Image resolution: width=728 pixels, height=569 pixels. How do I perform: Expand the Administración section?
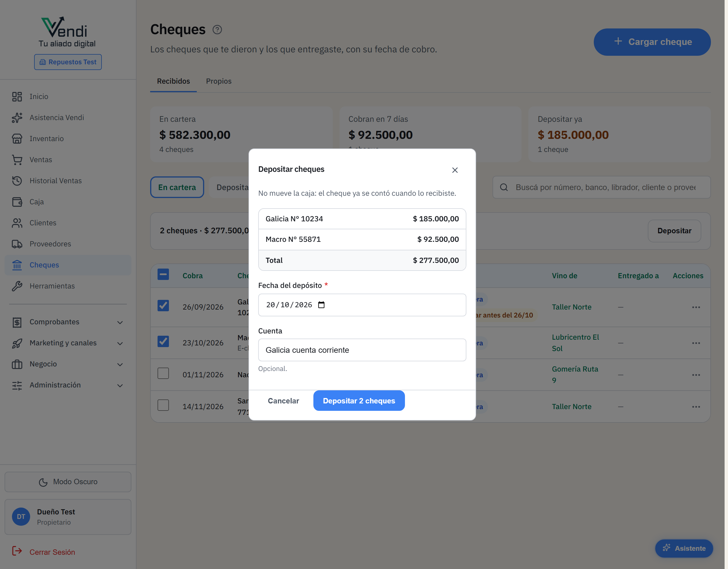68,385
